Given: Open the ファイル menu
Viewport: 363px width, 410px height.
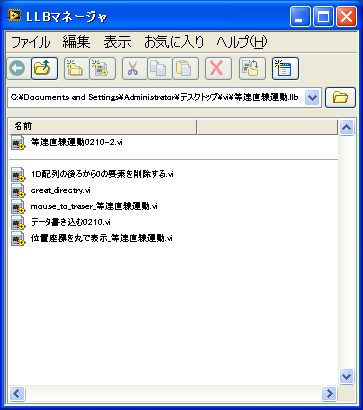Looking at the screenshot, I should point(31,42).
